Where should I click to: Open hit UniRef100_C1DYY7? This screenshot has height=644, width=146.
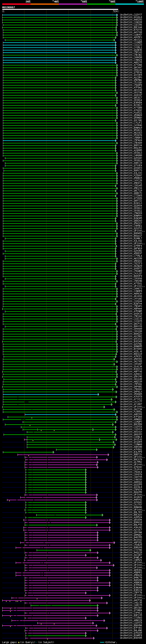point(131,15)
